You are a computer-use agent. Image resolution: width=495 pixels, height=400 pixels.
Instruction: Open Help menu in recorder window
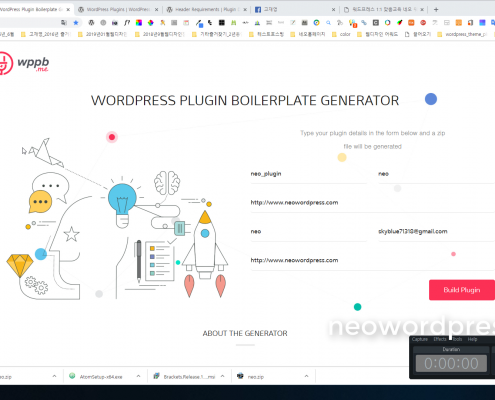pos(472,339)
